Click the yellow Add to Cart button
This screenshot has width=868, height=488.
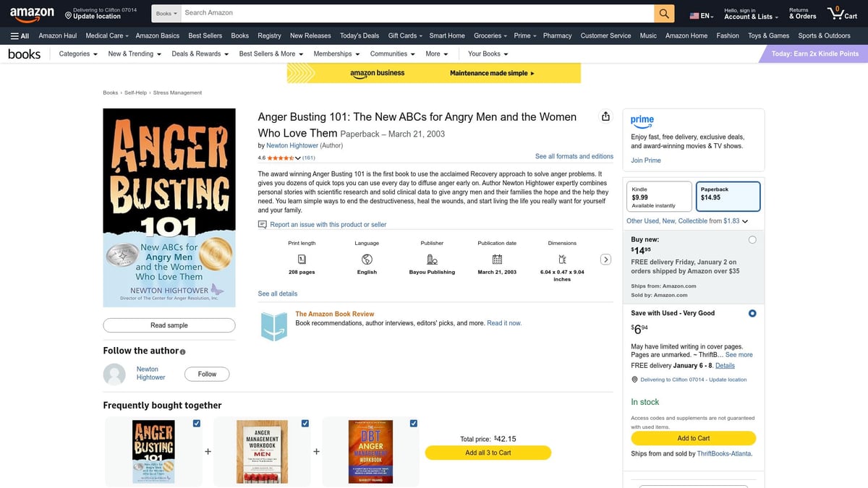coord(693,438)
